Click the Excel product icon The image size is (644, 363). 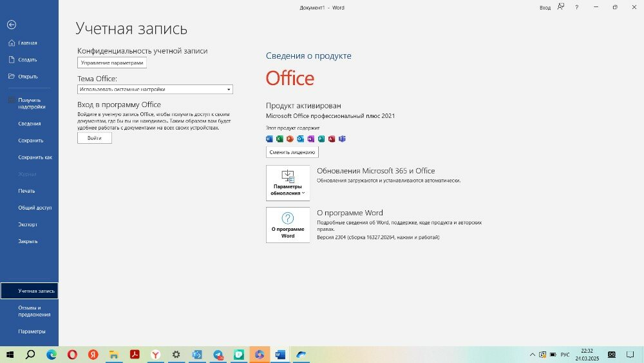click(x=279, y=139)
